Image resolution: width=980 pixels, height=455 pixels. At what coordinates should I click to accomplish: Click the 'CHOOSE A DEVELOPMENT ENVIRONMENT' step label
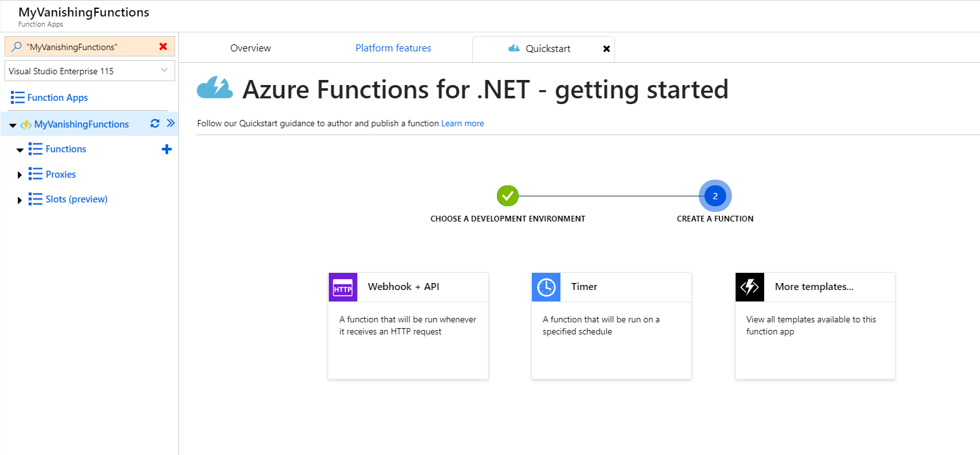coord(508,218)
